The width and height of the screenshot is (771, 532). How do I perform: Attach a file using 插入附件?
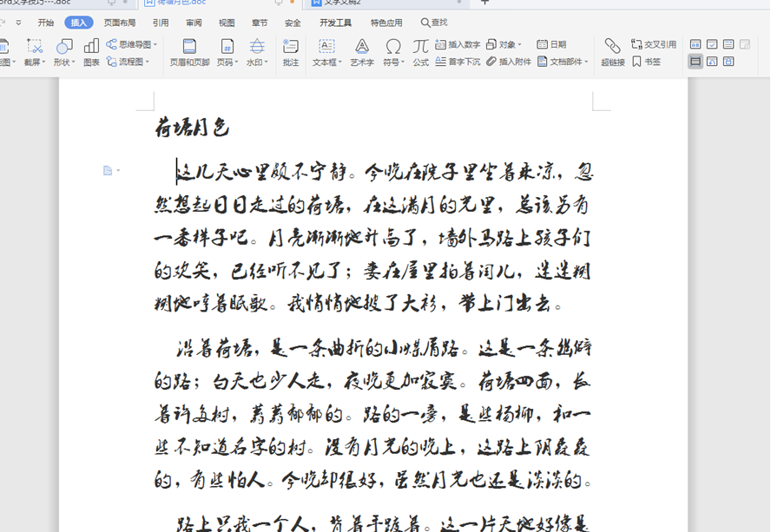509,62
